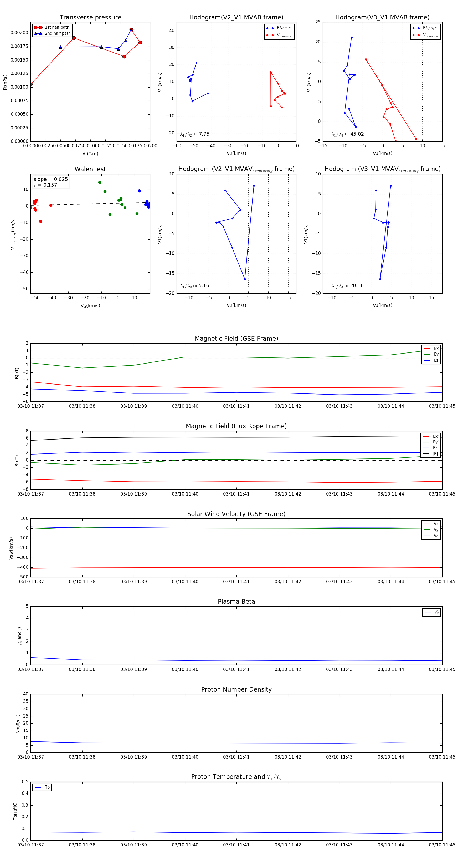
Task: Click the "Vsw(km/s)" y-axis label
Action: point(11,548)
